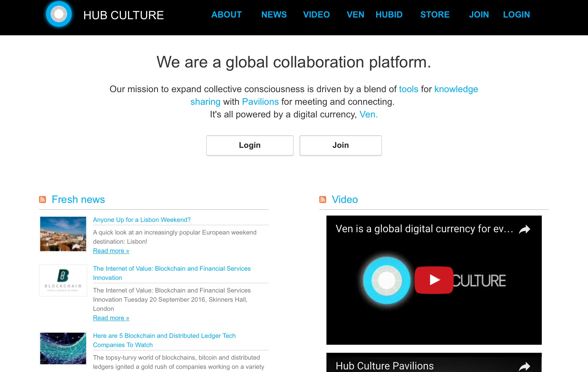Play the Ven digital currency video

(434, 280)
